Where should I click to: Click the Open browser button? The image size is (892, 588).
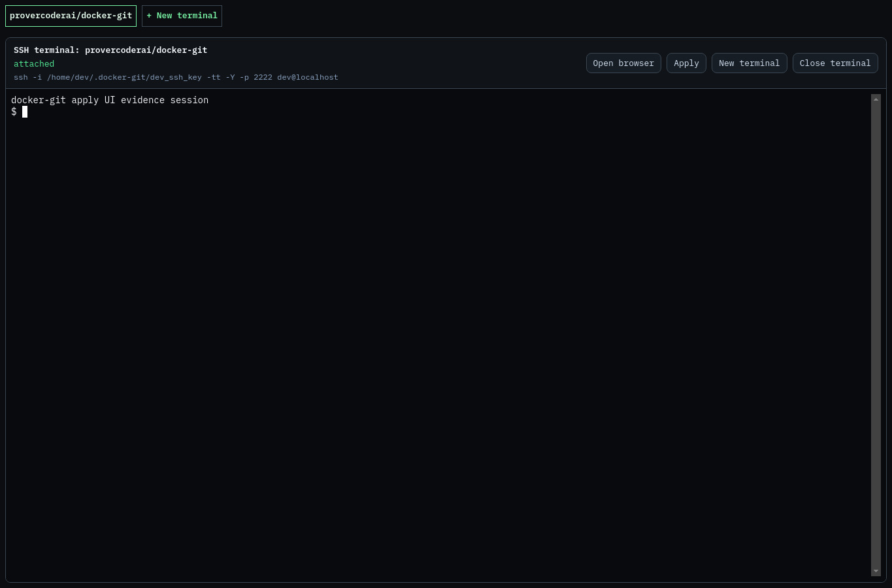tap(623, 63)
